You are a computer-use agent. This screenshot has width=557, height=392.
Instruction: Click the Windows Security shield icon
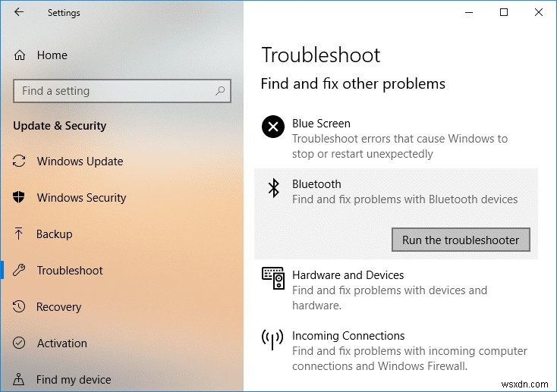20,198
